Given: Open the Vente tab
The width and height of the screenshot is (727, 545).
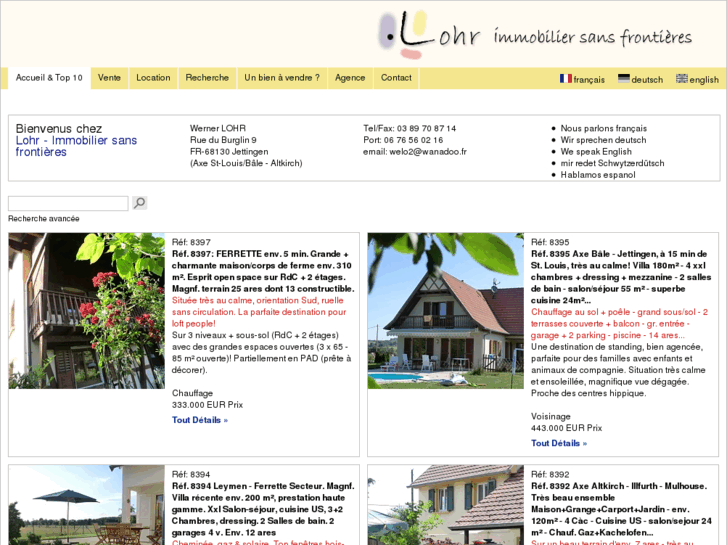Looking at the screenshot, I should (109, 78).
